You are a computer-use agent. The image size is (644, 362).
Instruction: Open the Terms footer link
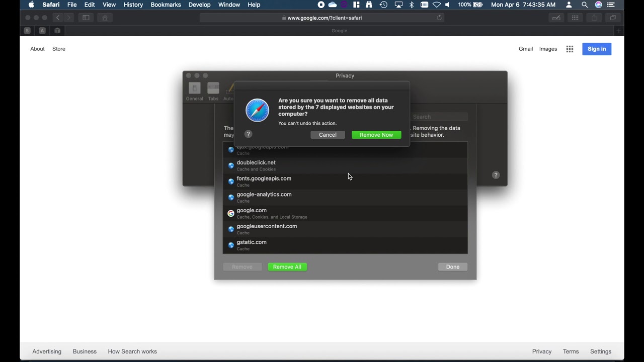point(571,351)
